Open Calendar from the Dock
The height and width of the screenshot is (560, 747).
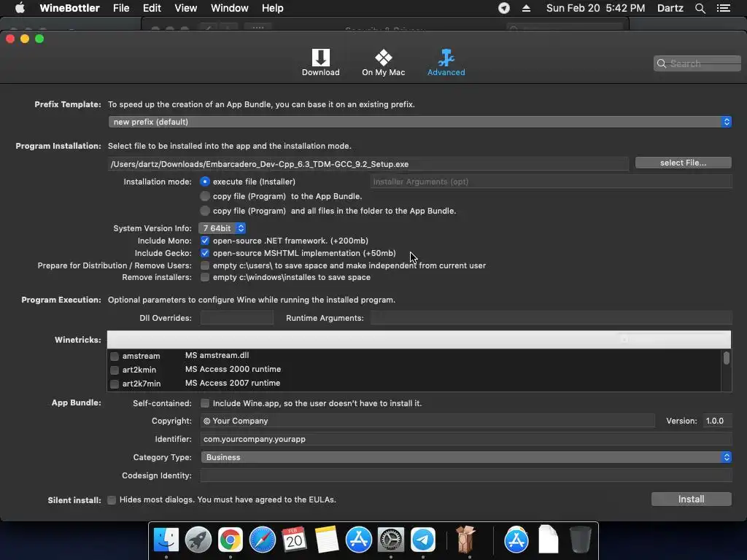click(295, 540)
